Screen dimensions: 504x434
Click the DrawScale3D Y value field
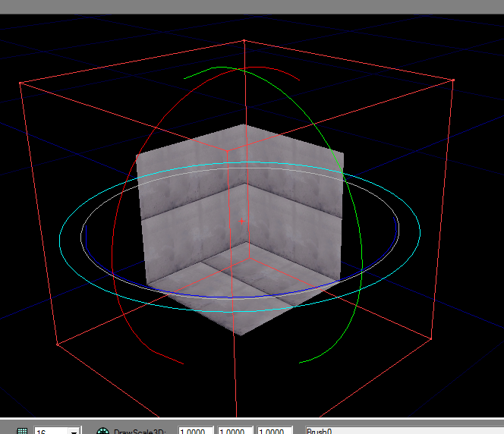(x=235, y=431)
